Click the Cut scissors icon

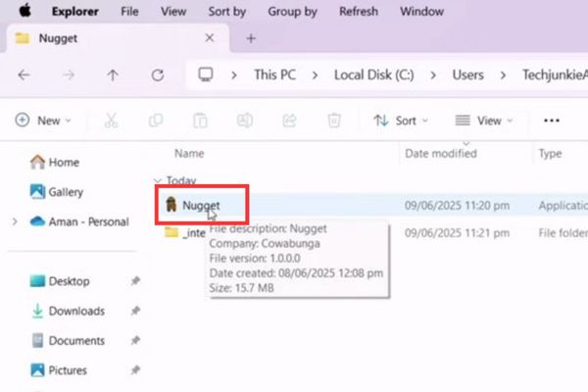(x=111, y=121)
